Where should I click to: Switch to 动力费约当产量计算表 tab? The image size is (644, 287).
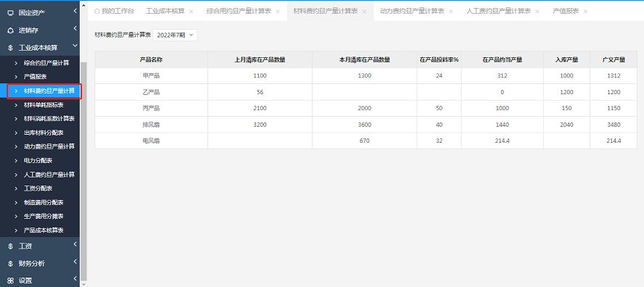pyautogui.click(x=412, y=11)
